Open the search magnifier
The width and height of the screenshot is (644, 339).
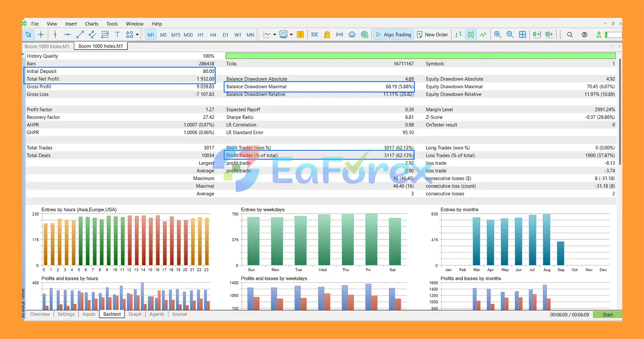pos(570,34)
